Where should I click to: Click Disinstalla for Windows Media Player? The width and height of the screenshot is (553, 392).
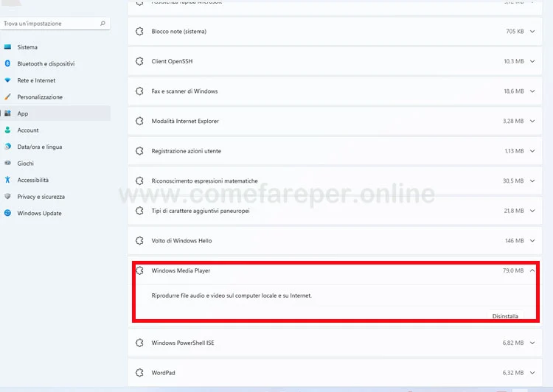(x=505, y=316)
